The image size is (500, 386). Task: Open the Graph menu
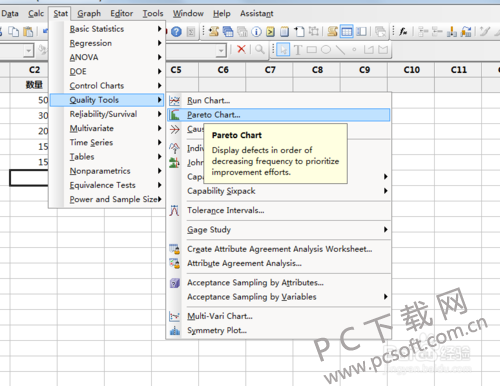(x=89, y=13)
